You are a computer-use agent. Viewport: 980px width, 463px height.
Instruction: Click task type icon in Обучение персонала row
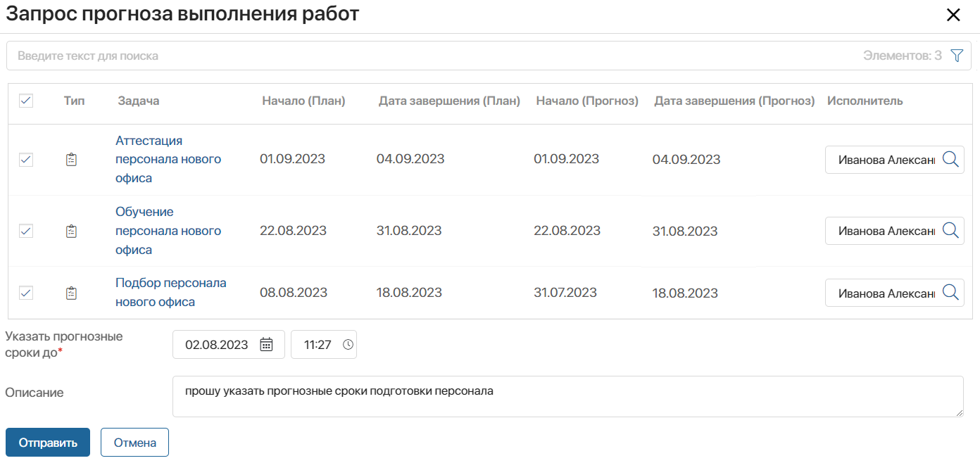(71, 231)
